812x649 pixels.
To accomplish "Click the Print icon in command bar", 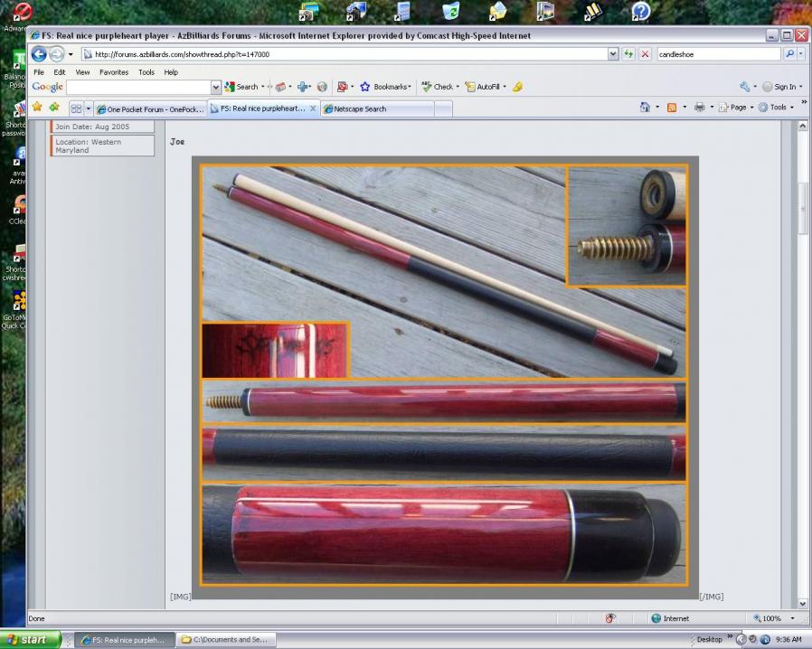I will [x=699, y=107].
